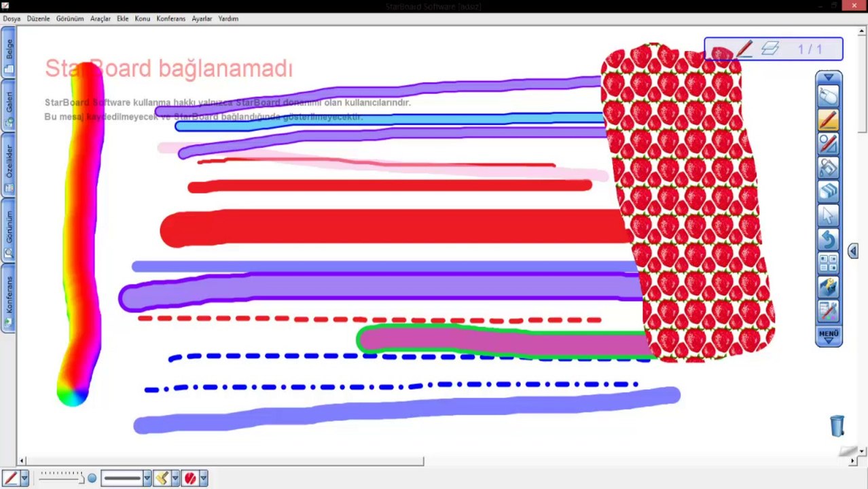Expand the right side panel arrow

click(x=853, y=251)
